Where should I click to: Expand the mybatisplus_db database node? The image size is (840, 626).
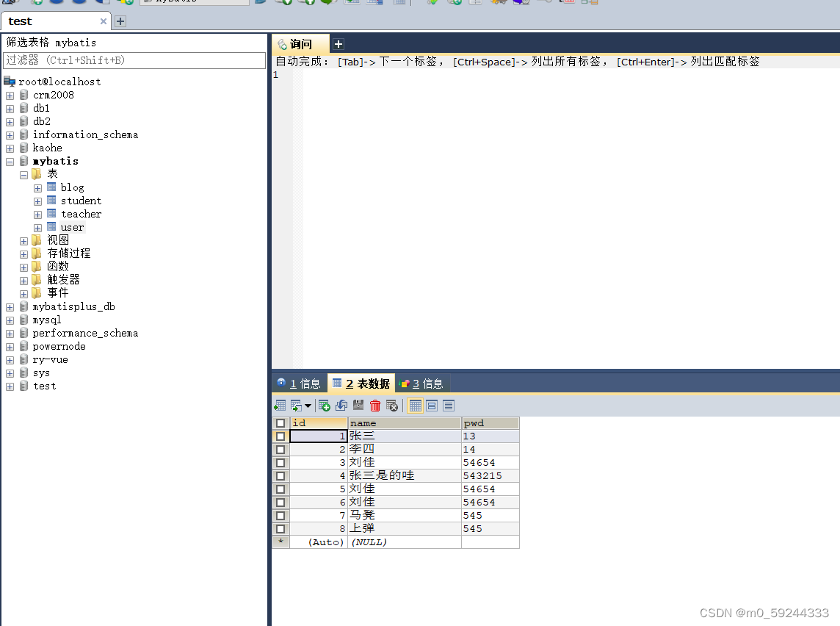pos(10,307)
